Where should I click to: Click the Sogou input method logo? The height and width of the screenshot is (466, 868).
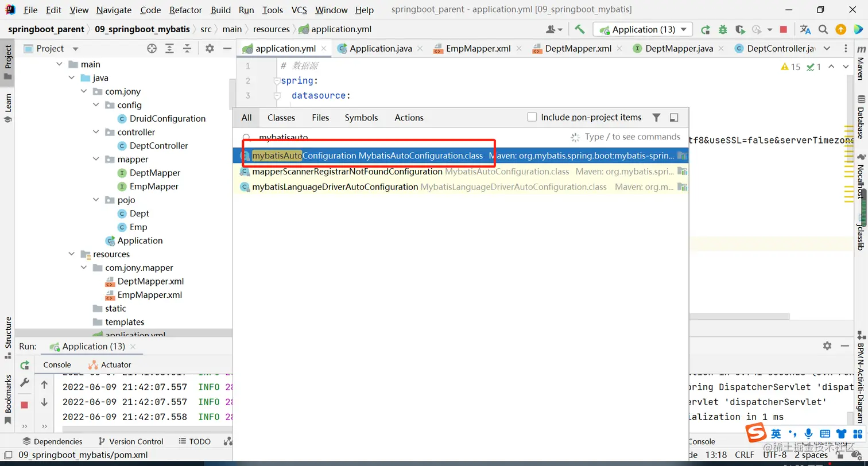(757, 433)
